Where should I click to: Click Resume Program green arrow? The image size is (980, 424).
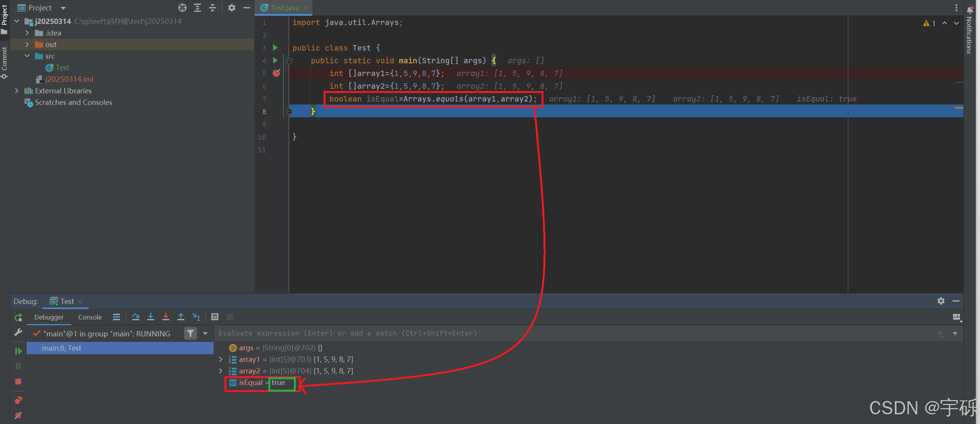tap(18, 351)
